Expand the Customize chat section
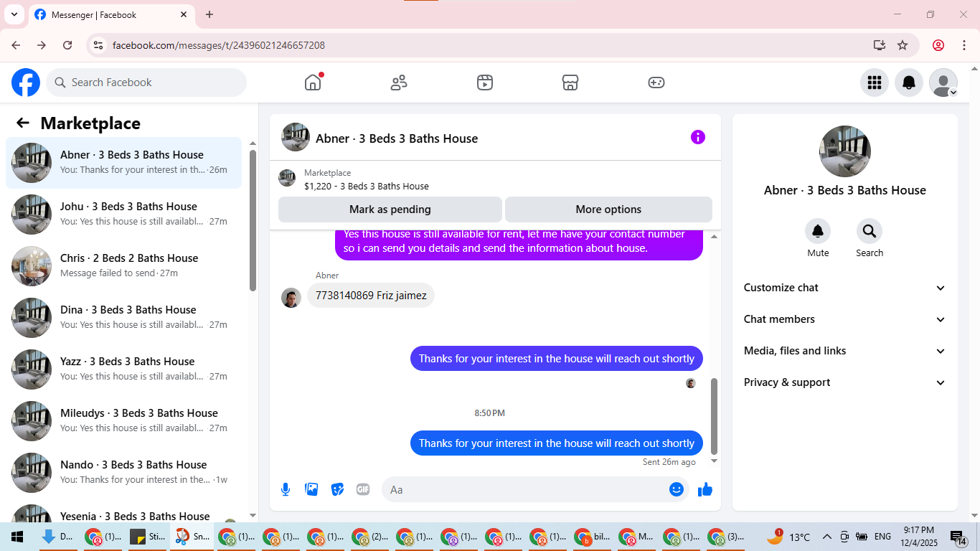980x551 pixels. coord(845,288)
